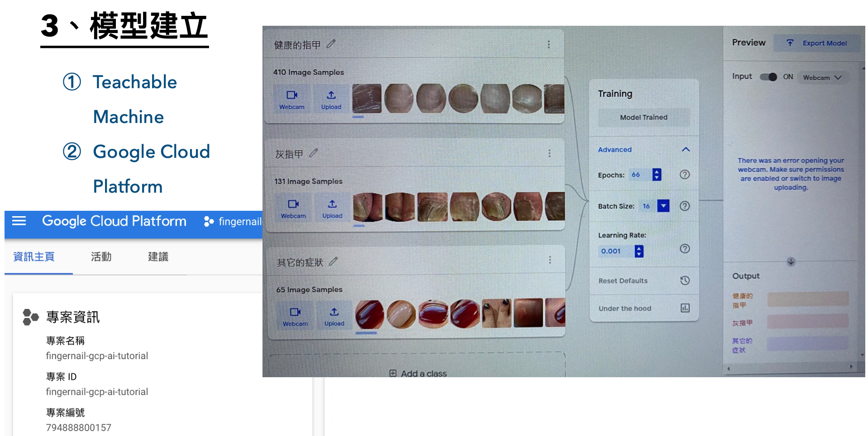Click fingernail-gcp-ai-tutorial under 專案 ID
The height and width of the screenshot is (436, 868).
pyautogui.click(x=97, y=392)
